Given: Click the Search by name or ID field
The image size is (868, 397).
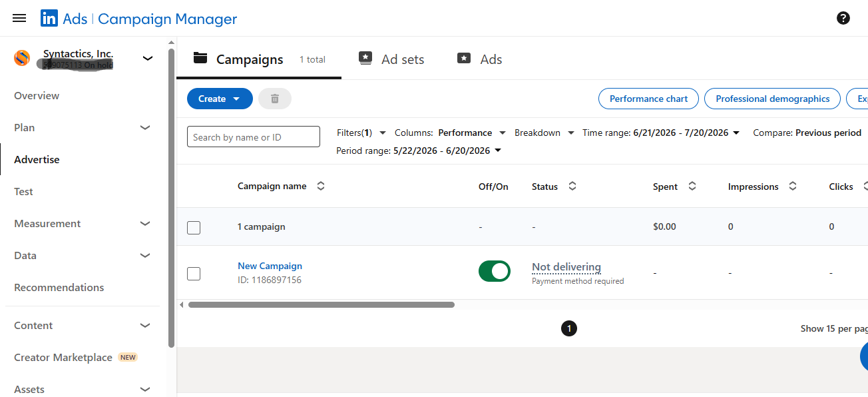Looking at the screenshot, I should pyautogui.click(x=254, y=137).
